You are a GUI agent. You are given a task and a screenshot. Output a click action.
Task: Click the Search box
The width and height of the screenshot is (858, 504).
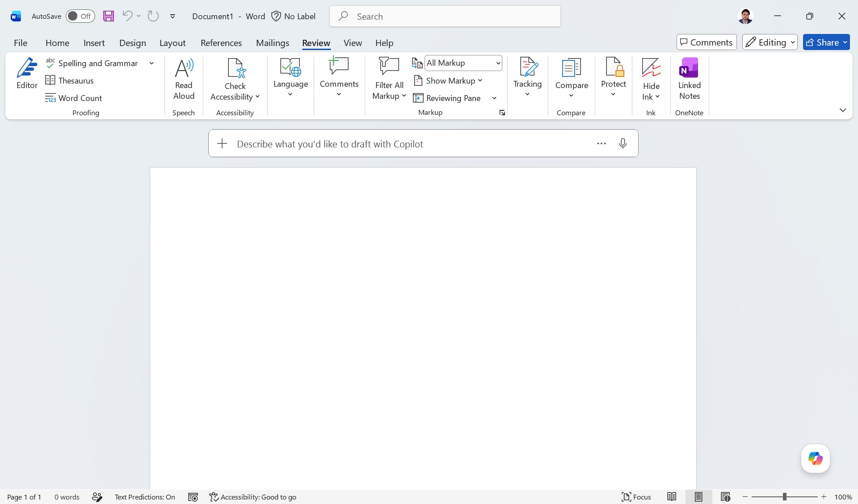pyautogui.click(x=445, y=16)
